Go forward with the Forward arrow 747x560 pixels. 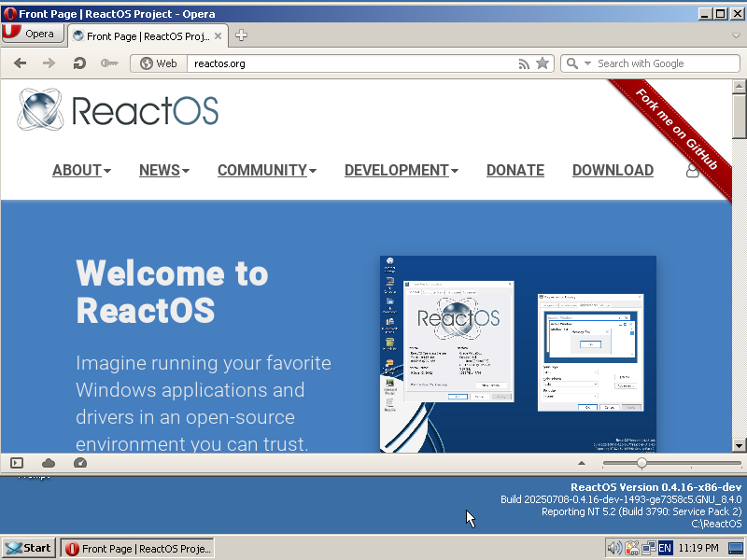pyautogui.click(x=49, y=63)
